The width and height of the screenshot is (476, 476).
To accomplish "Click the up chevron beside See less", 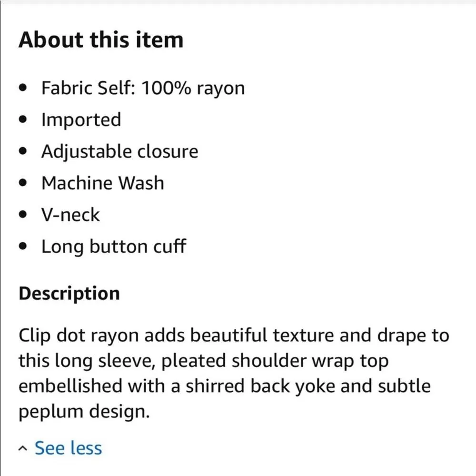I will point(22,449).
